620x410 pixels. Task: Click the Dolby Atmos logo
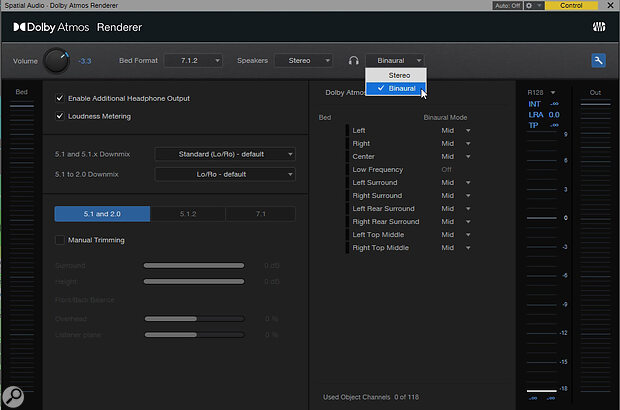click(x=51, y=27)
